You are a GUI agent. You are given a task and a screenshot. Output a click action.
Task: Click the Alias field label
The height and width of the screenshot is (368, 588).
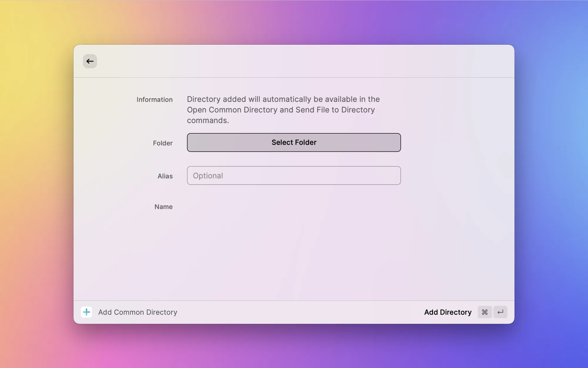coord(165,176)
